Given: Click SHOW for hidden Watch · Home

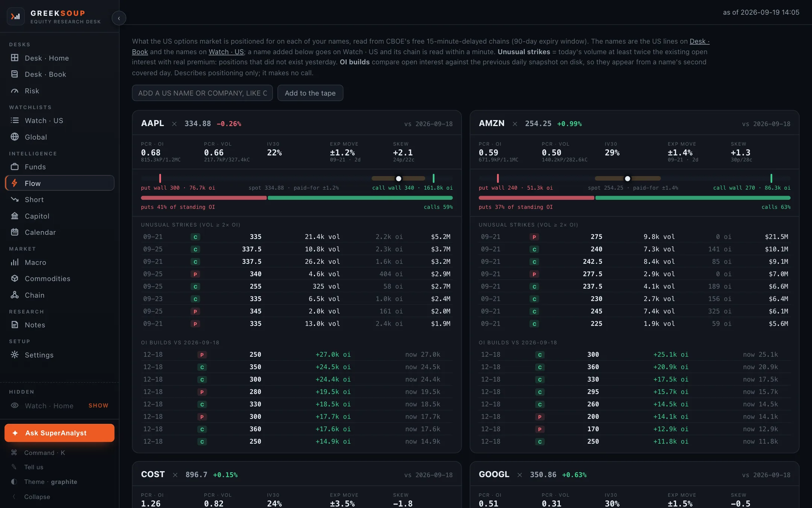Looking at the screenshot, I should 98,406.
